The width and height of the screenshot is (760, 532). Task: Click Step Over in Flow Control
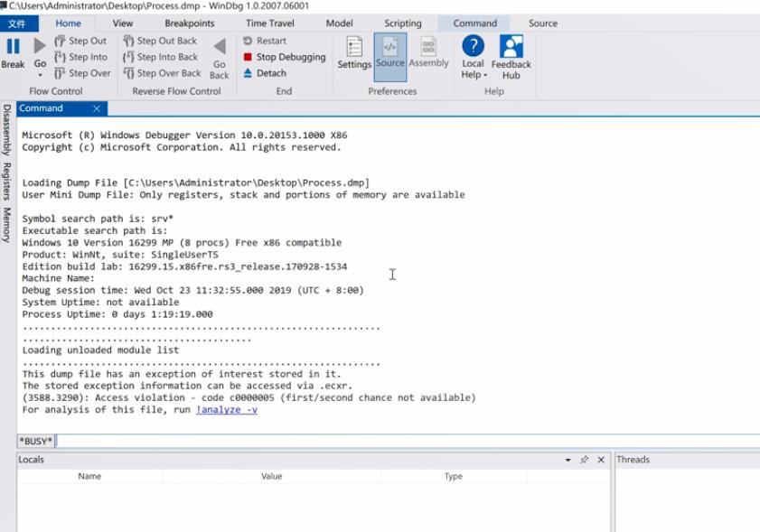pos(82,73)
